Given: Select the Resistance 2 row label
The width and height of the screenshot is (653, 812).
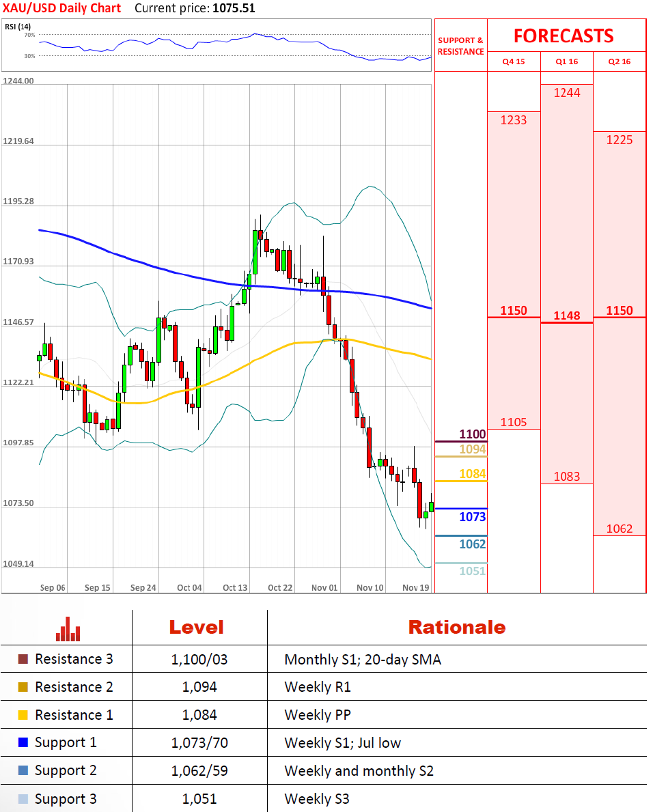Looking at the screenshot, I should pos(74,686).
